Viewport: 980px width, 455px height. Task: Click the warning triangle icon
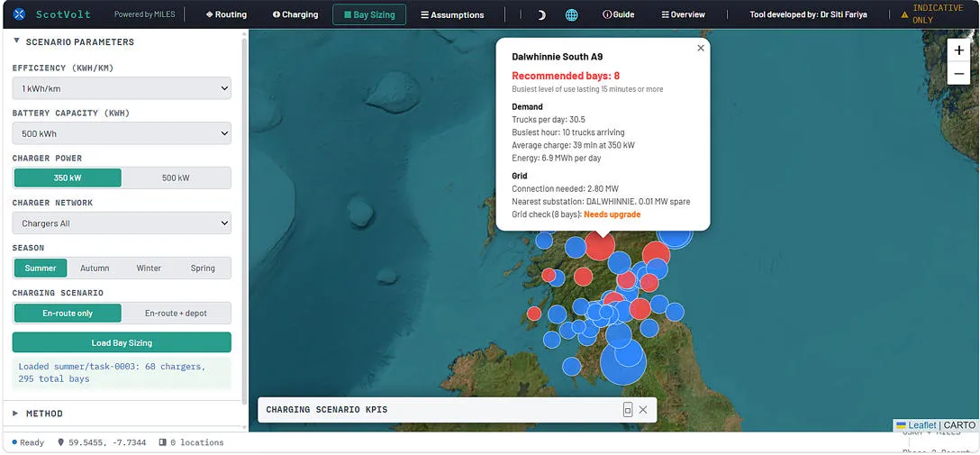tap(905, 14)
